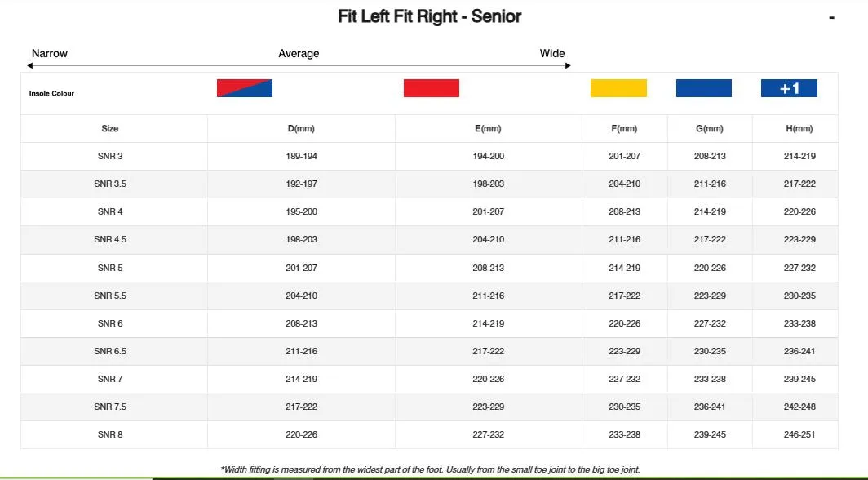Select the SNR 8 size row label
This screenshot has width=868, height=480.
click(110, 434)
